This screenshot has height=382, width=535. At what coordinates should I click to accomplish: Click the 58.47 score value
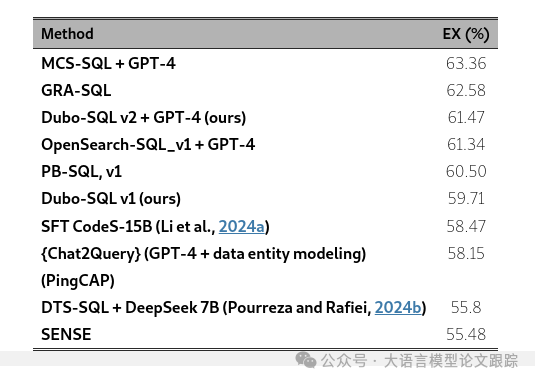pyautogui.click(x=466, y=226)
